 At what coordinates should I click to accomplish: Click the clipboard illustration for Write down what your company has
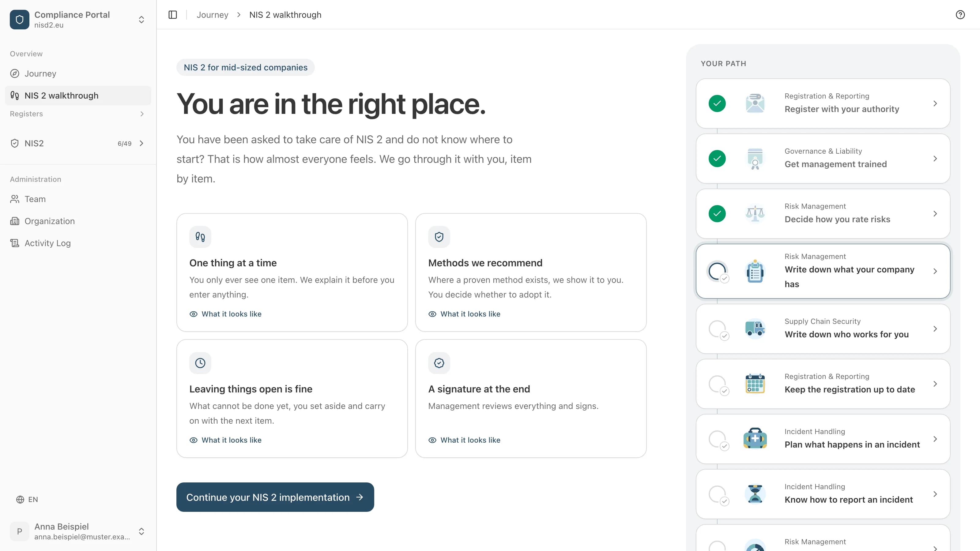tap(755, 271)
